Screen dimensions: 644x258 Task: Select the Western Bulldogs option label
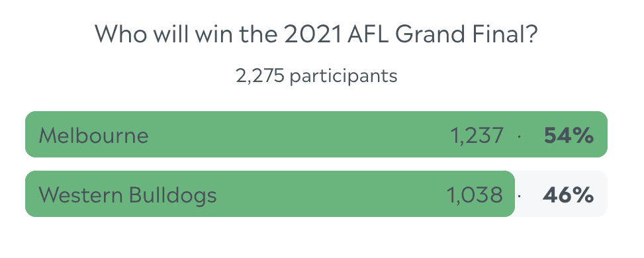(x=128, y=194)
